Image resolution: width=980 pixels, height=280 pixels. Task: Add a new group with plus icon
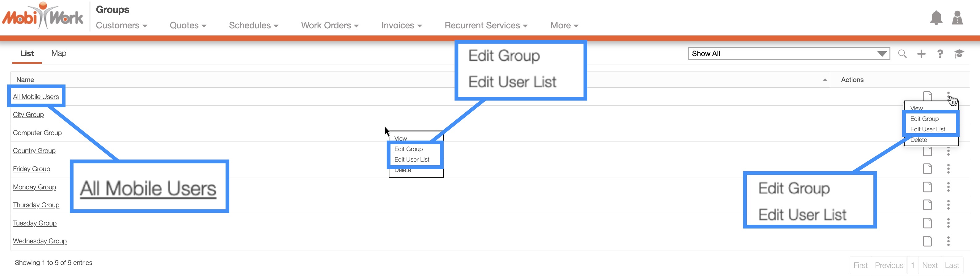pyautogui.click(x=921, y=54)
